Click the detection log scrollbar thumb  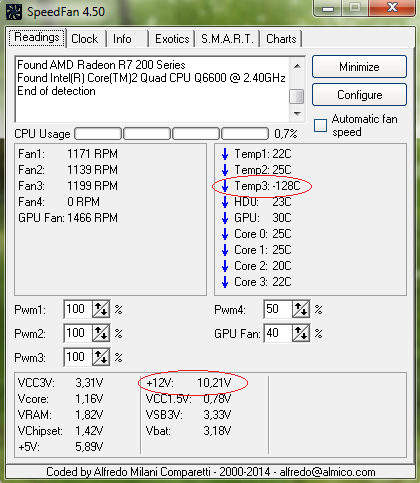297,97
